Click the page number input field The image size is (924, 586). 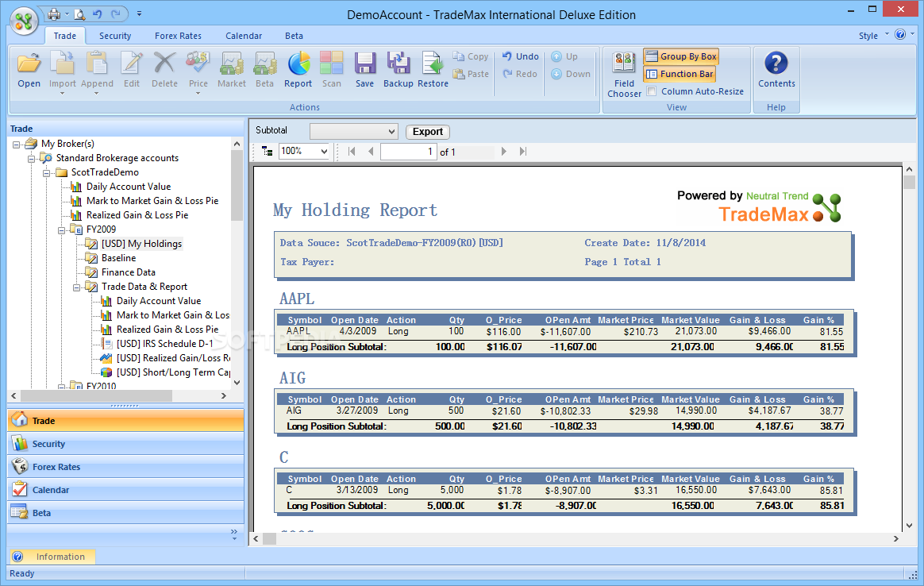point(408,152)
